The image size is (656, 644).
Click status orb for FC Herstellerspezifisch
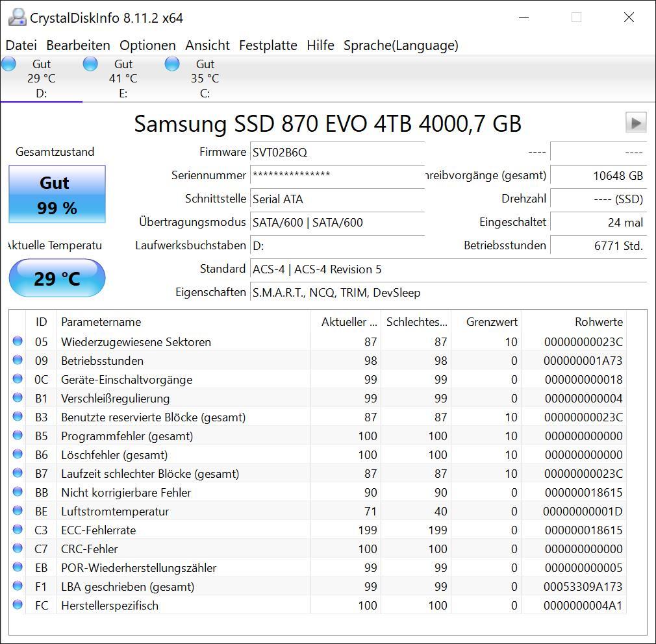(18, 604)
